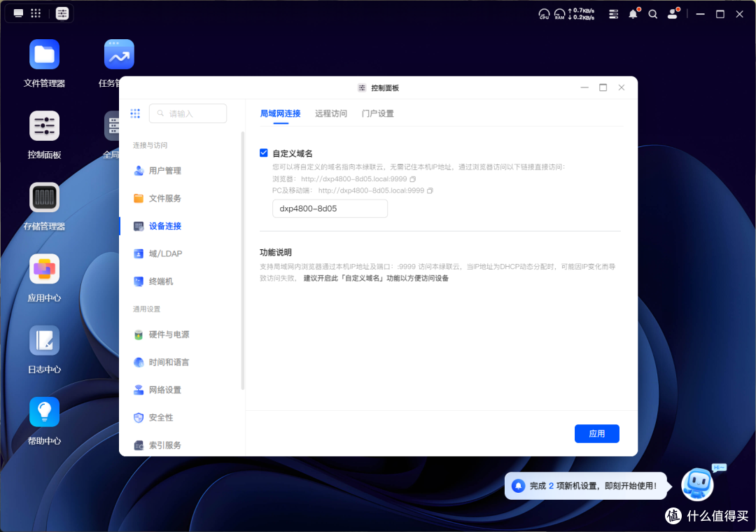Open the user account icon
The height and width of the screenshot is (532, 756).
(x=673, y=13)
